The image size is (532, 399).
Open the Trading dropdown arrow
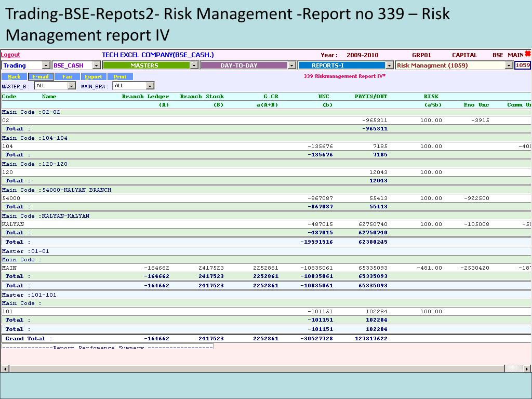[46, 65]
